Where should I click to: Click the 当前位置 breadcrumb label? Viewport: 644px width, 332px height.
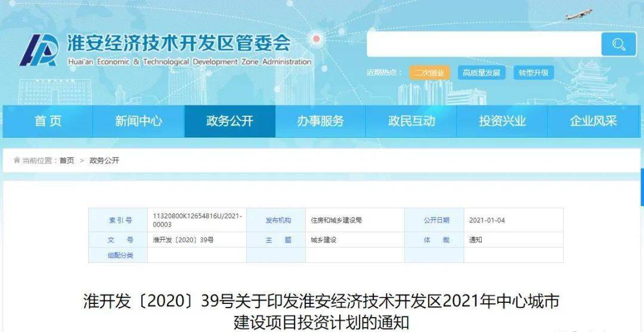click(x=40, y=160)
